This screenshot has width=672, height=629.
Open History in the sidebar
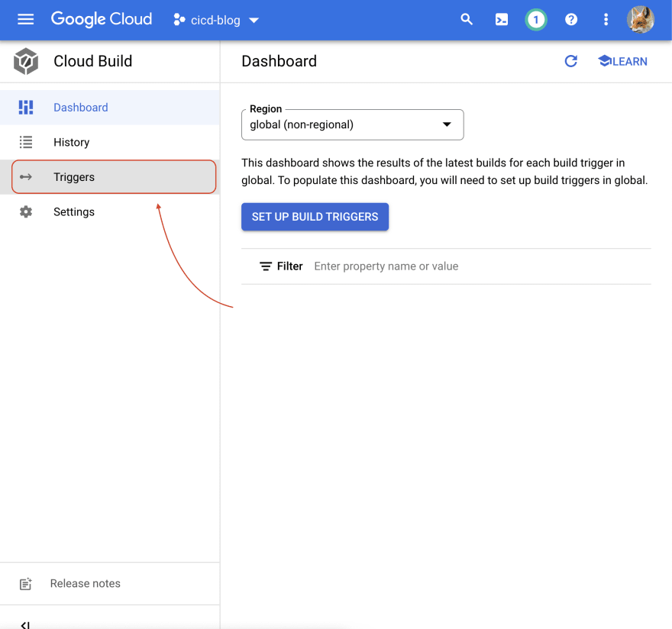coord(110,142)
